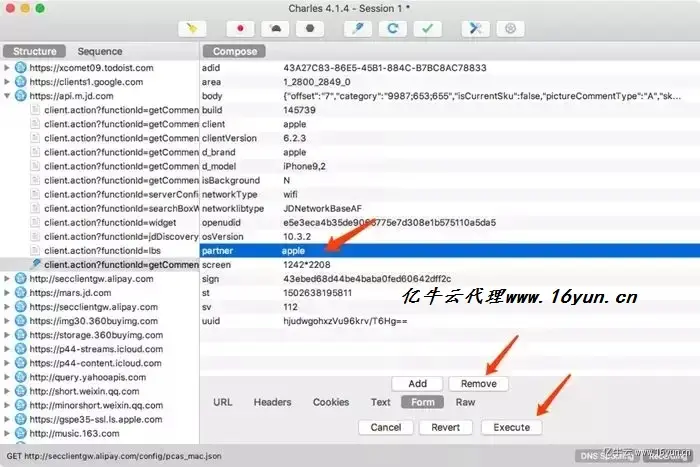Expand the xcomet09.todoist.com host node

pos(7,68)
